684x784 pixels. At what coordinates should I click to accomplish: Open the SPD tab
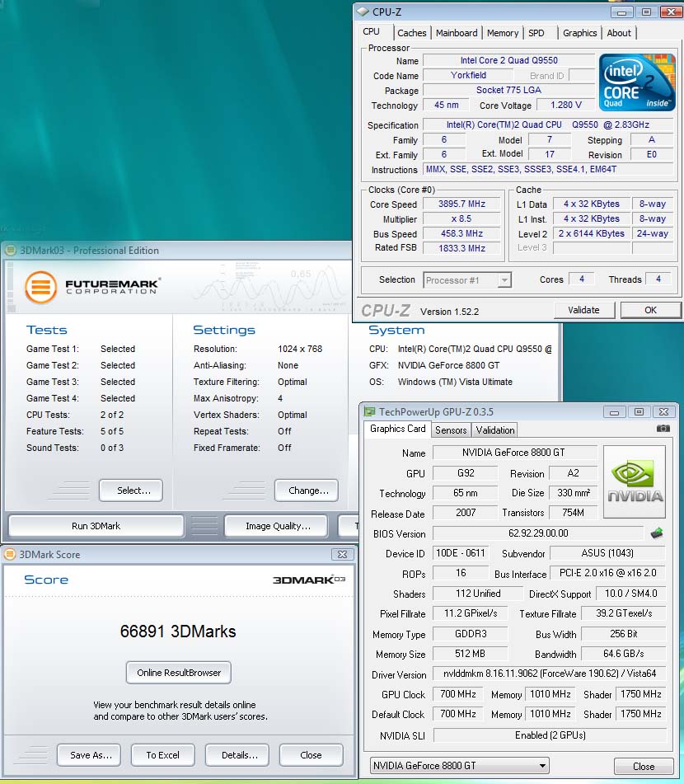coord(536,33)
